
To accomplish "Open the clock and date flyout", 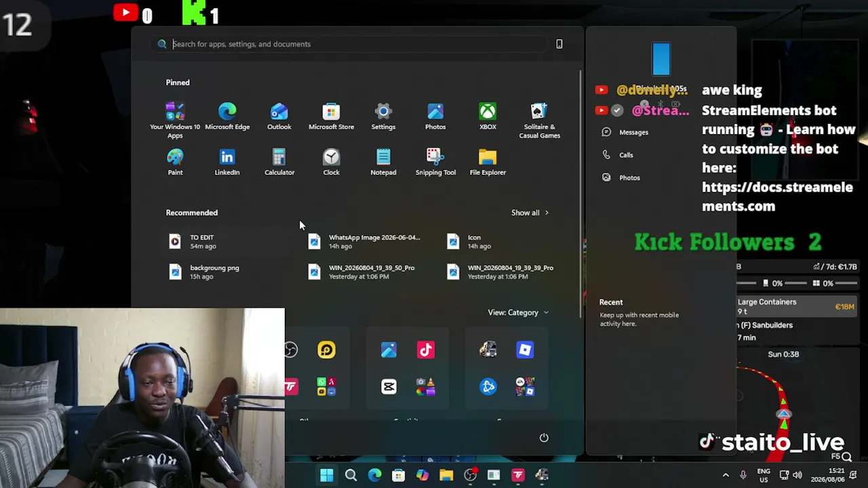I will pyautogui.click(x=827, y=475).
